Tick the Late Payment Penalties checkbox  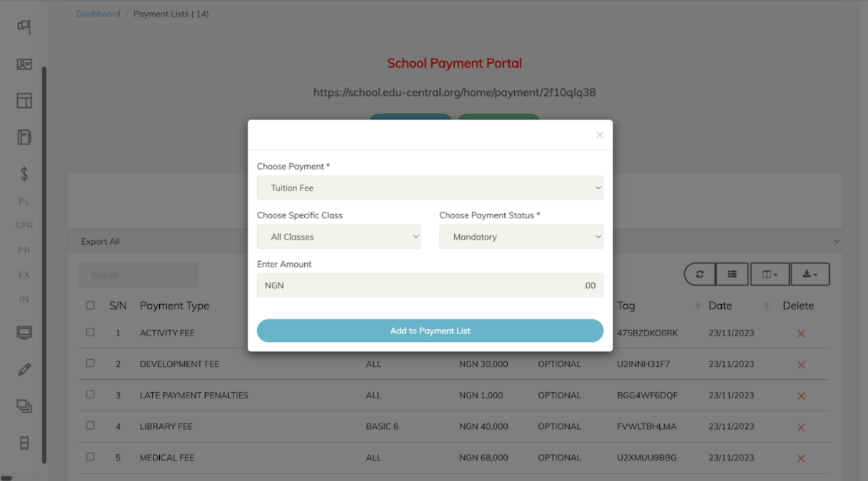coord(90,394)
